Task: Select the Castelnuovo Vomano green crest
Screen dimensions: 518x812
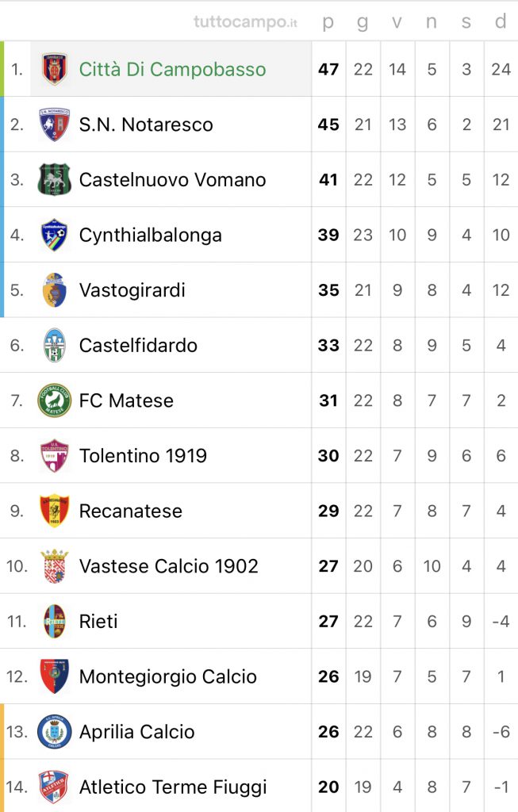Action: tap(55, 180)
